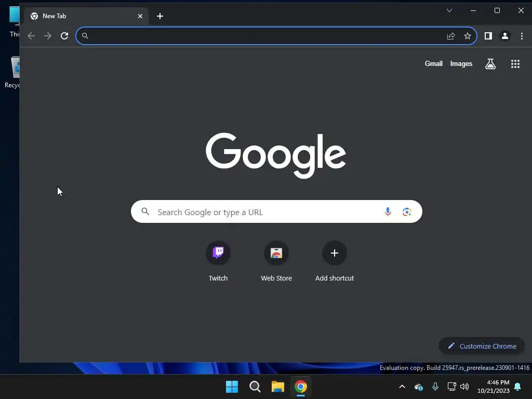532x399 pixels.
Task: Click the Add shortcut plus button
Action: tap(335, 253)
